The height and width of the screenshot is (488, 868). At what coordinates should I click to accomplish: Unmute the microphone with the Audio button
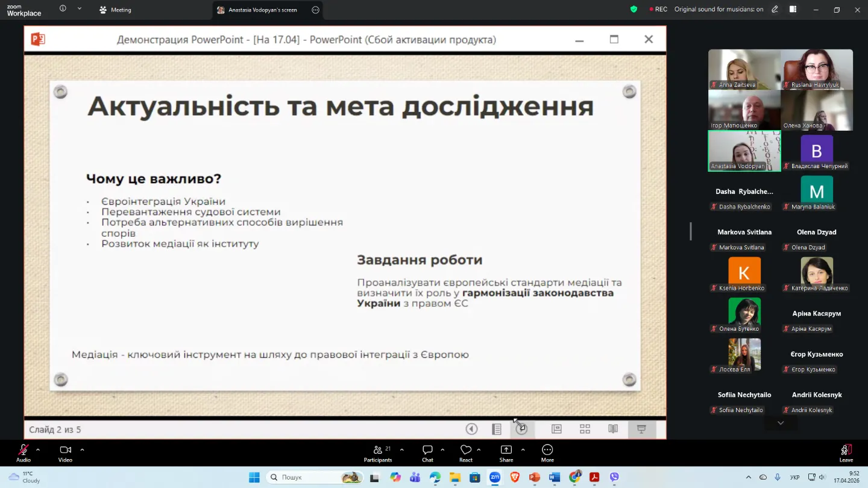point(23,453)
